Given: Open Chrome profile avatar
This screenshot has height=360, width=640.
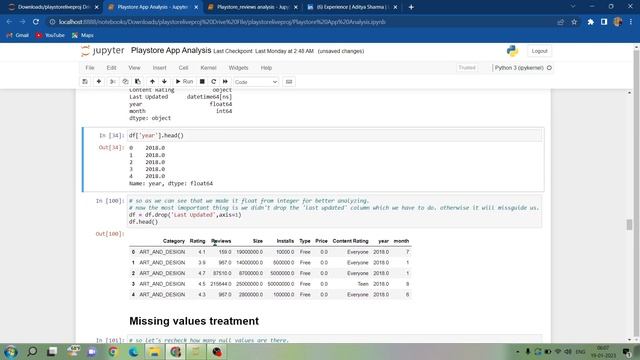Looking at the screenshot, I should tap(618, 22).
